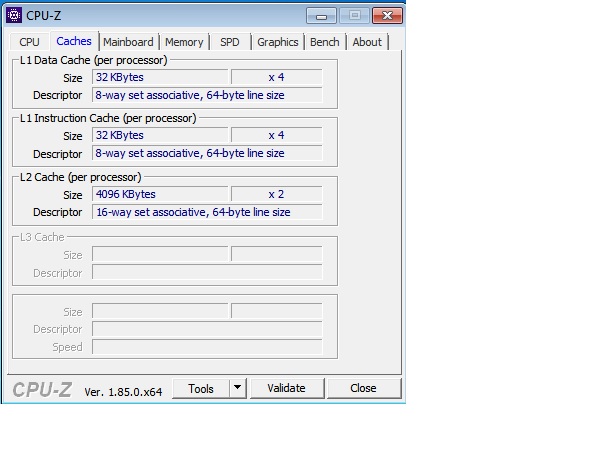Viewport: 614px width, 460px height.
Task: Click the L1 Instruction Cache size field
Action: [160, 135]
